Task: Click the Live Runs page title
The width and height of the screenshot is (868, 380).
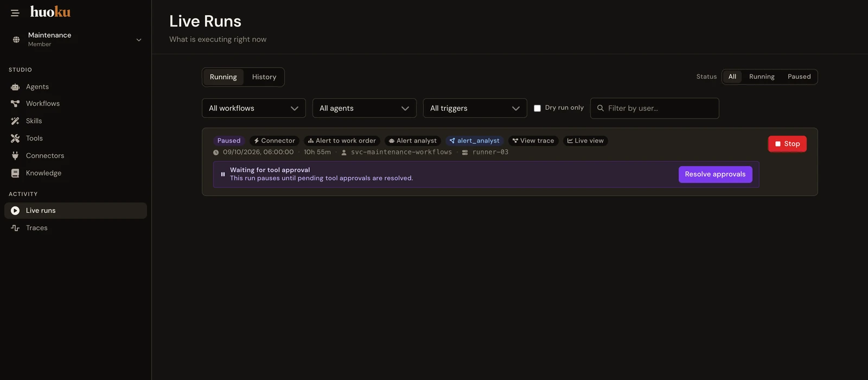Action: pos(205,21)
